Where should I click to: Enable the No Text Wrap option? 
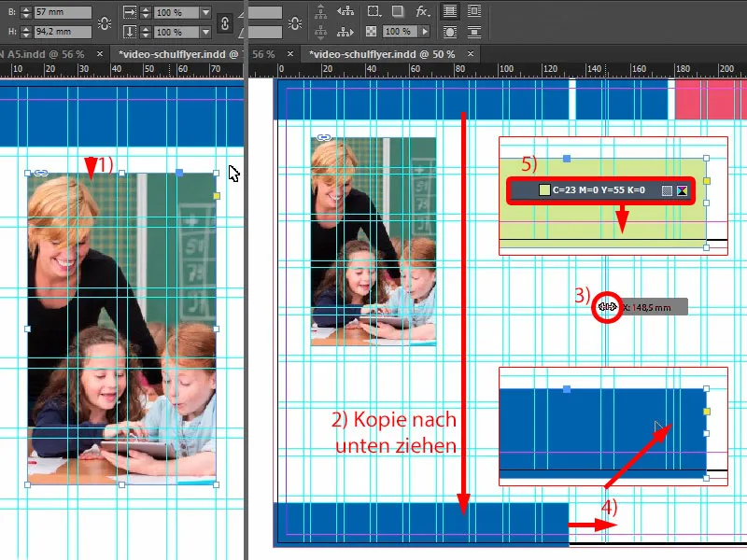[451, 10]
